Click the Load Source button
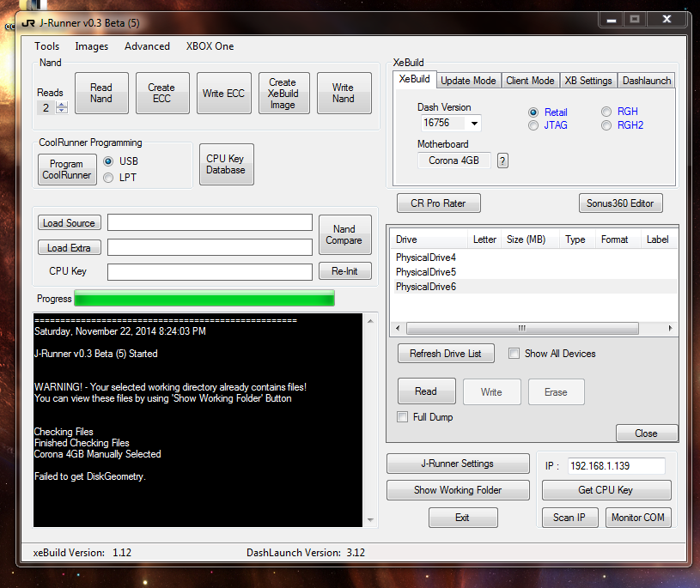The image size is (700, 588). pyautogui.click(x=70, y=222)
